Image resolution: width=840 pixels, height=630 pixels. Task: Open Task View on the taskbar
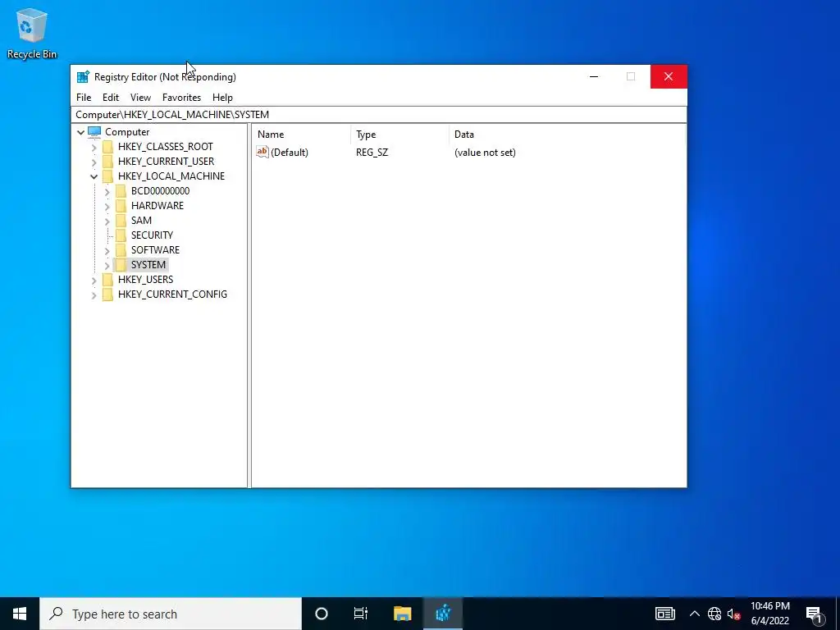(x=361, y=614)
